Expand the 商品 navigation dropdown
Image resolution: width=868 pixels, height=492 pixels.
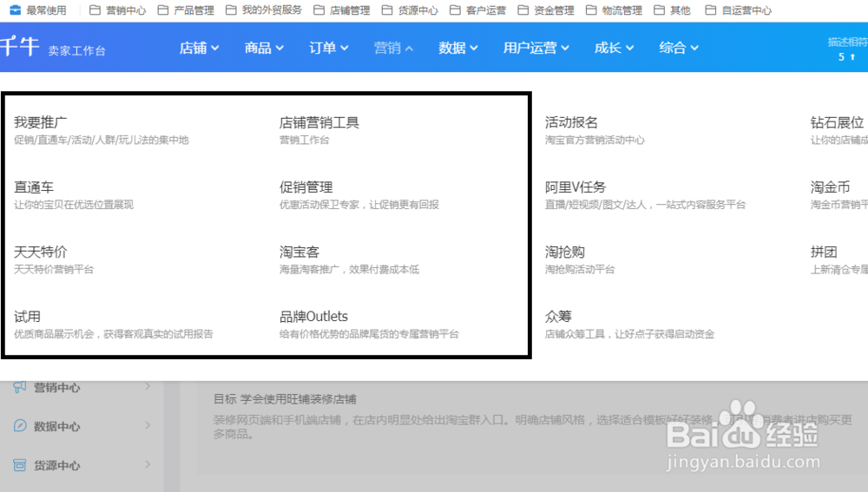pos(264,48)
